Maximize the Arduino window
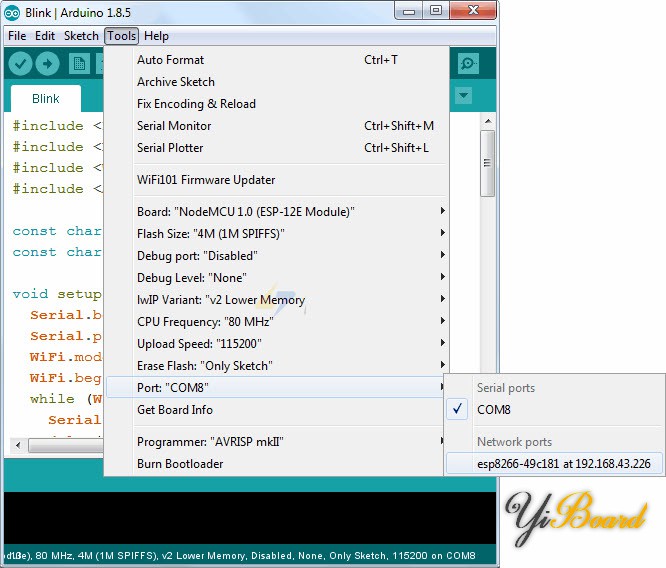This screenshot has width=666, height=568. (436, 11)
